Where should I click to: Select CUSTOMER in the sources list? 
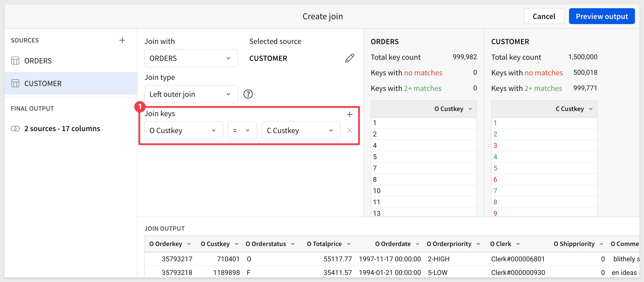71,83
